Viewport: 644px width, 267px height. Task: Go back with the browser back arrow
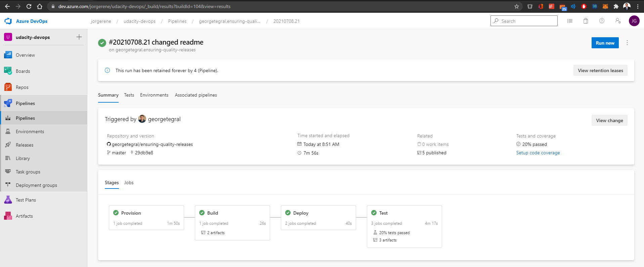(7, 6)
